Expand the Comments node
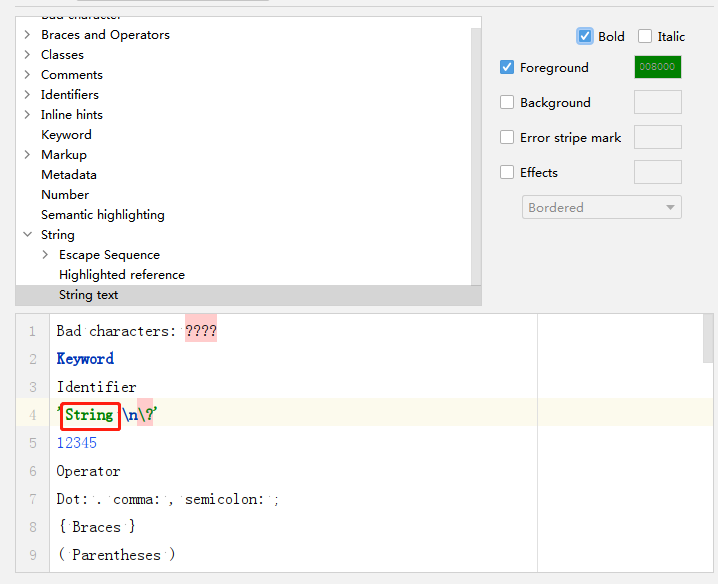 (27, 75)
